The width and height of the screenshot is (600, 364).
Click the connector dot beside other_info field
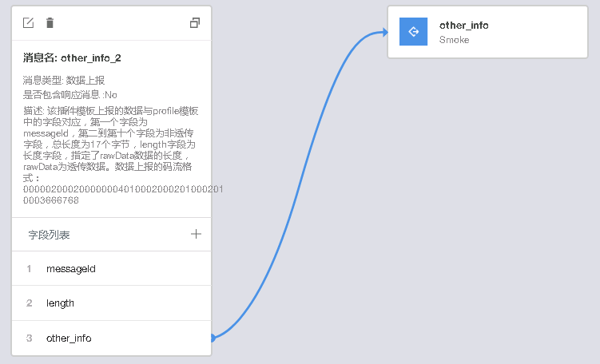(x=212, y=338)
